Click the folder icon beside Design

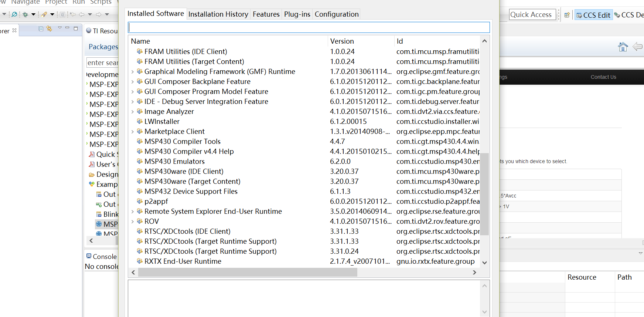point(92,174)
